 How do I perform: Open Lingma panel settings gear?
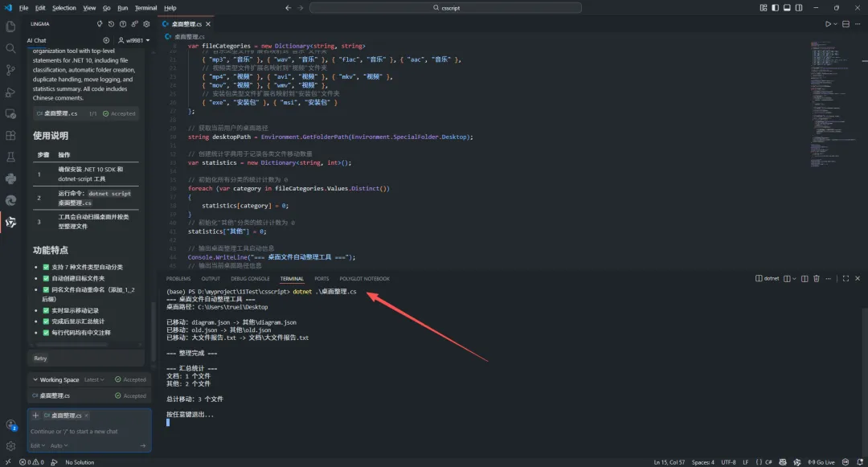pyautogui.click(x=147, y=24)
